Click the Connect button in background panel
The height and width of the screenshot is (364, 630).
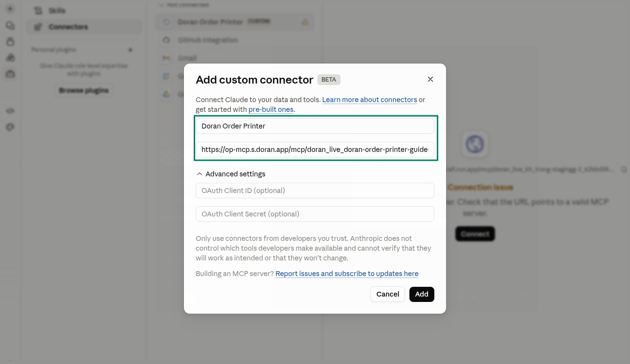pyautogui.click(x=475, y=234)
